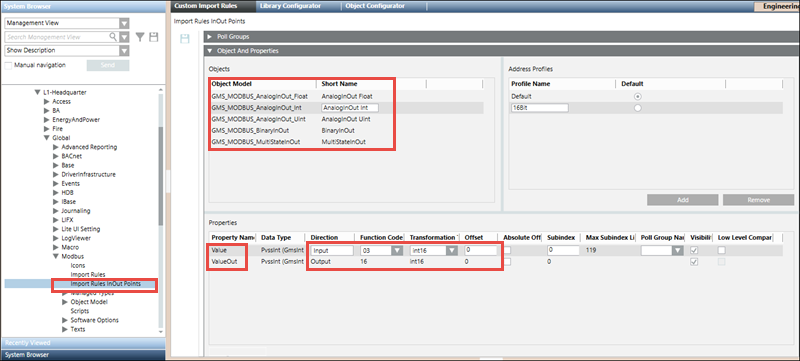
Task: Switch to the Library Configurator tab
Action: [x=290, y=6]
